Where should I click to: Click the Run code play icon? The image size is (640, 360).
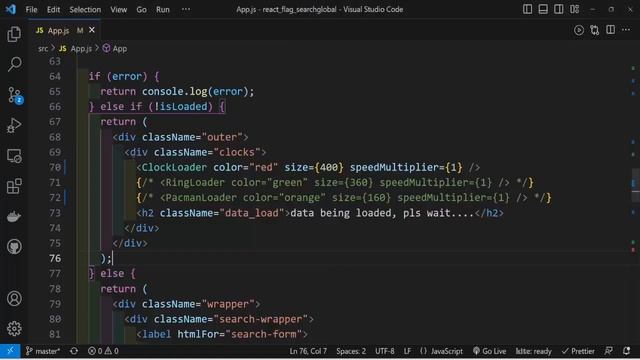(579, 30)
